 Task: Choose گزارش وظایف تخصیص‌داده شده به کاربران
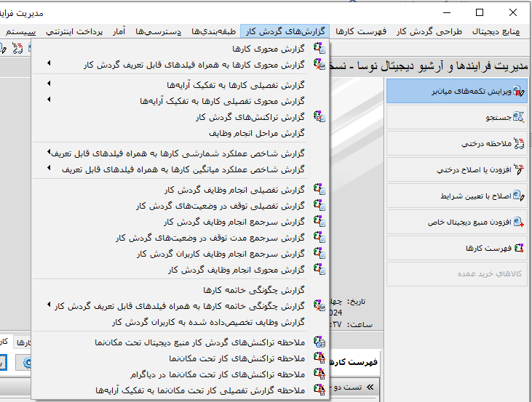[208, 322]
